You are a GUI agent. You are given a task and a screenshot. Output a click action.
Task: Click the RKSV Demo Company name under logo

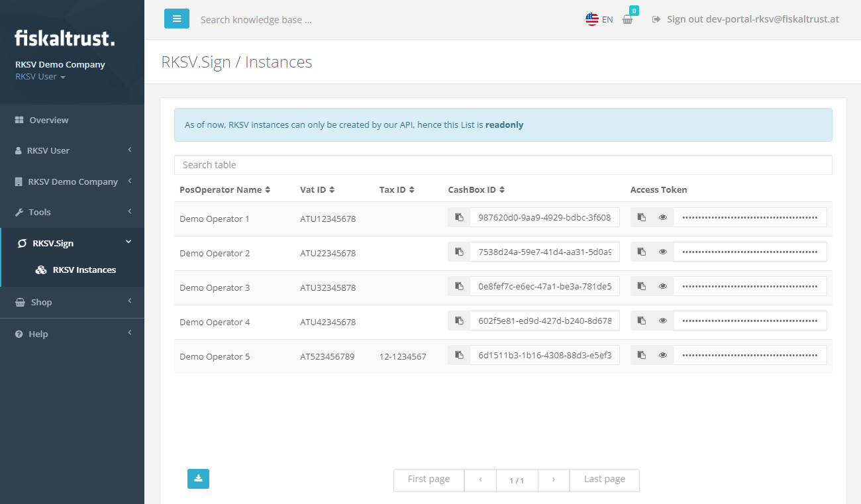(60, 64)
